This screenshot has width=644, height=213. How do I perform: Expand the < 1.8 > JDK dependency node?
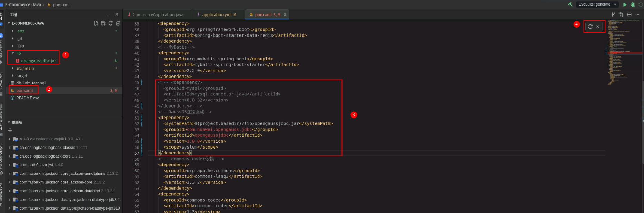click(x=9, y=139)
